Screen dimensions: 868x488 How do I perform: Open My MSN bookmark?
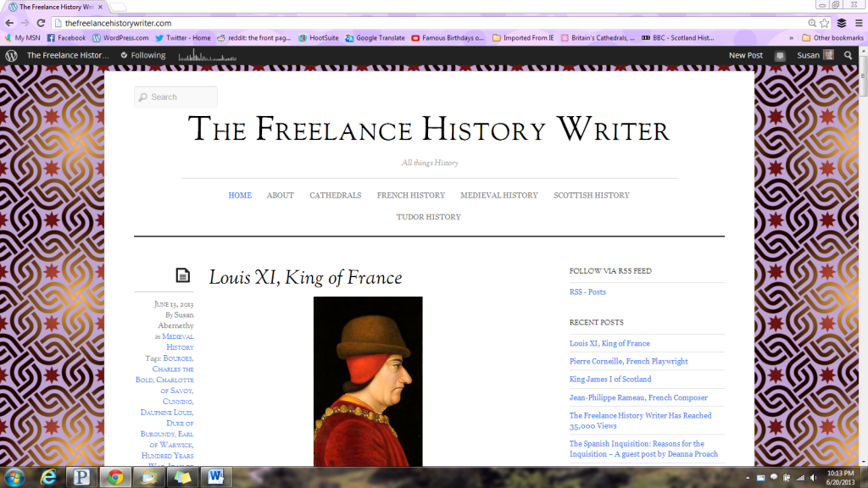(x=23, y=37)
